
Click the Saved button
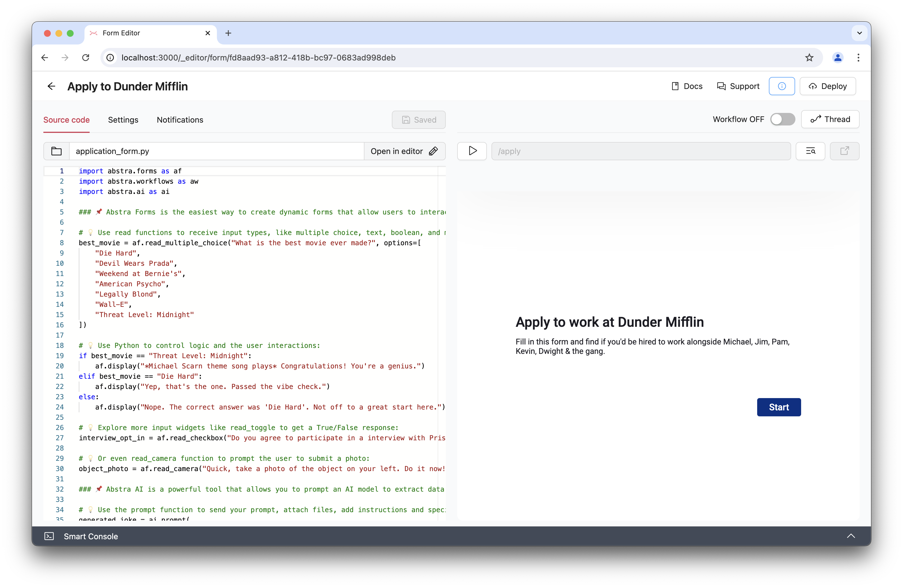click(x=418, y=120)
